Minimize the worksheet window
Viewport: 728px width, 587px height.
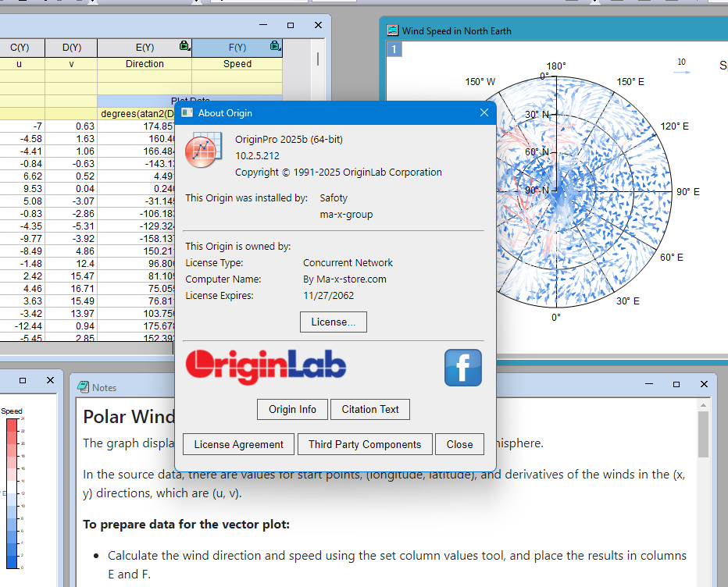click(x=263, y=25)
